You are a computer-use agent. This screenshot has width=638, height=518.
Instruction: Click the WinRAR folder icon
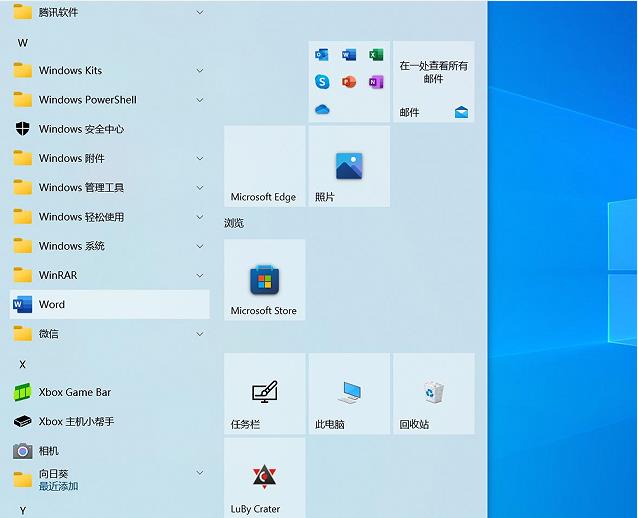pyautogui.click(x=22, y=275)
